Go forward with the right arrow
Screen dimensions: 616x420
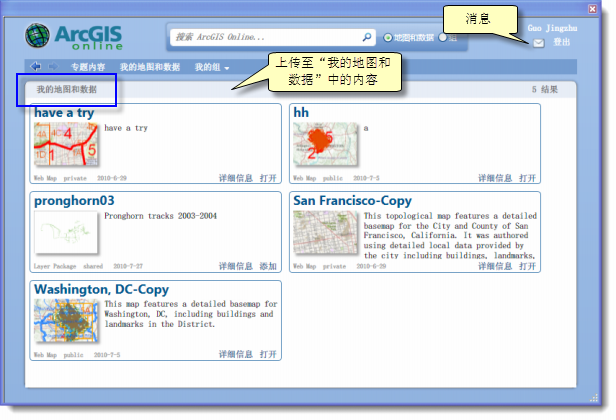[x=53, y=67]
